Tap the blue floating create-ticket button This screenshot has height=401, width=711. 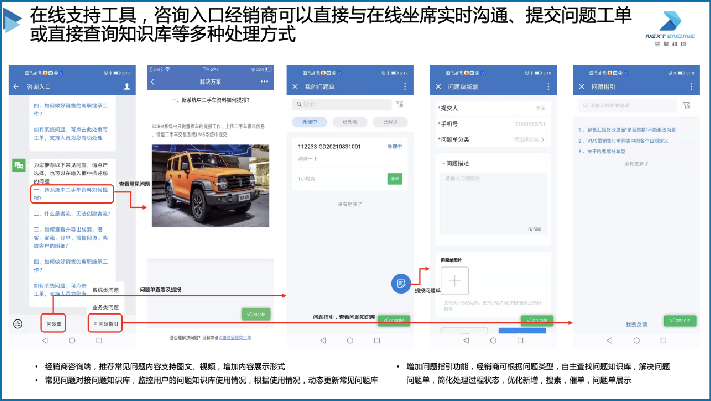400,284
